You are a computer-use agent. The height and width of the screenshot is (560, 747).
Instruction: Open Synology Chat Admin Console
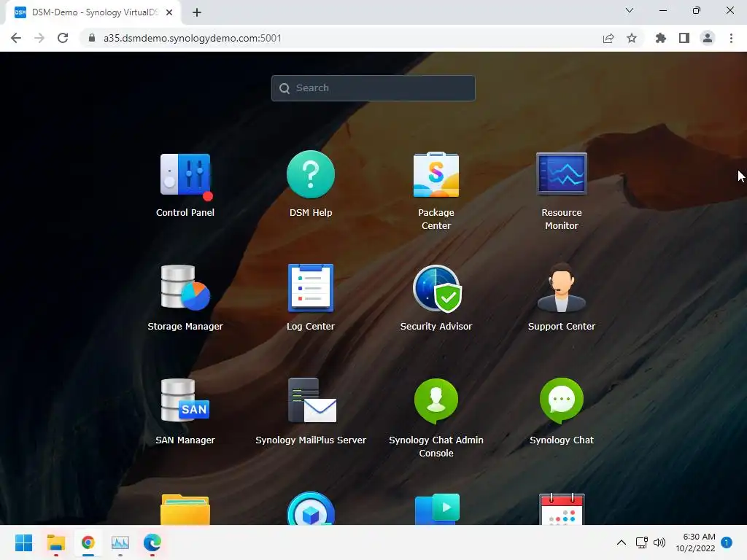[436, 400]
